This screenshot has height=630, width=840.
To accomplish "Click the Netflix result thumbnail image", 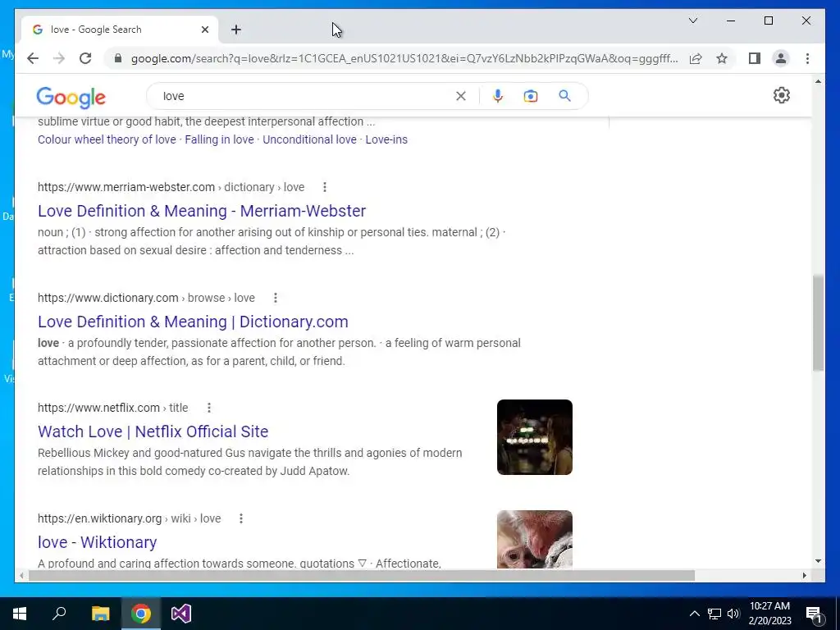I will pos(535,437).
